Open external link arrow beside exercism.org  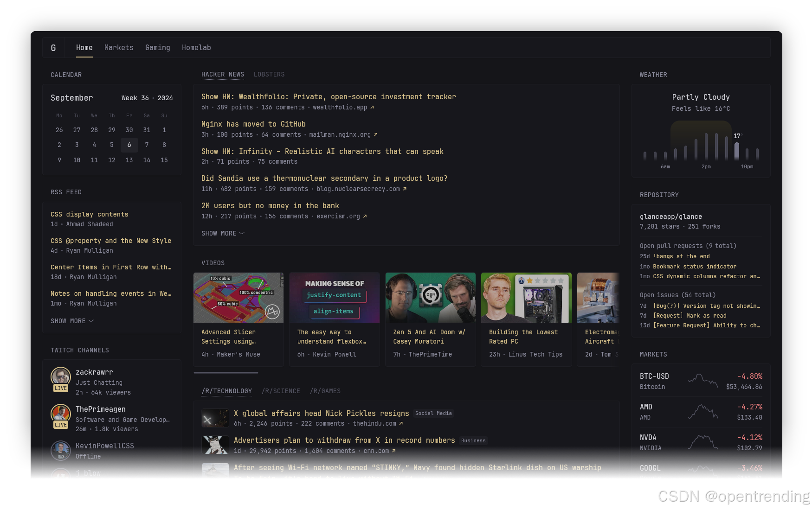[x=365, y=217]
